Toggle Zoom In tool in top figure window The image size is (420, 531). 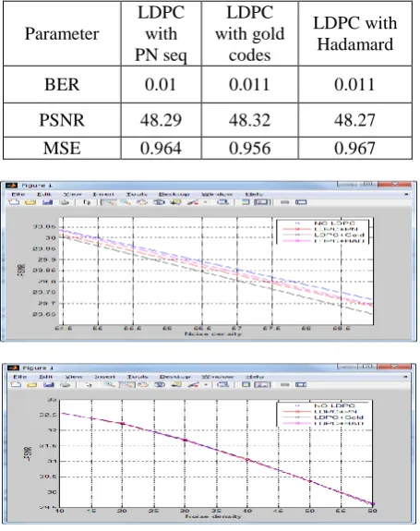pos(109,202)
